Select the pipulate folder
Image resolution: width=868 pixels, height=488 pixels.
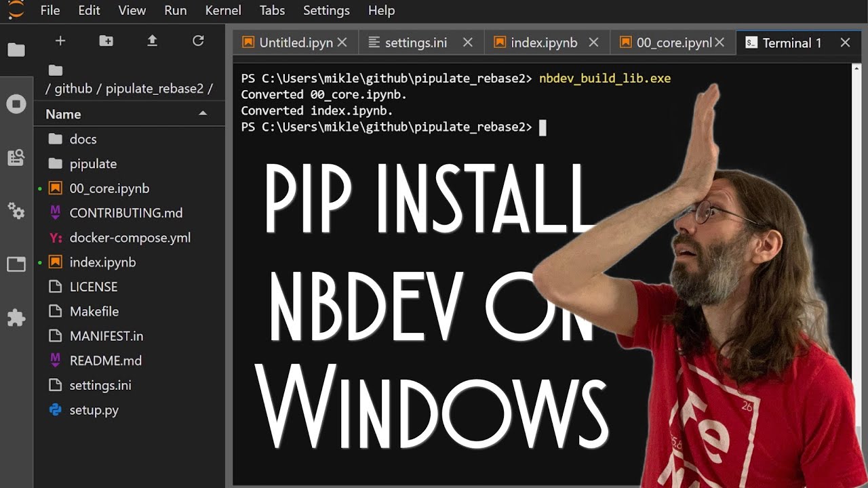pos(129,163)
